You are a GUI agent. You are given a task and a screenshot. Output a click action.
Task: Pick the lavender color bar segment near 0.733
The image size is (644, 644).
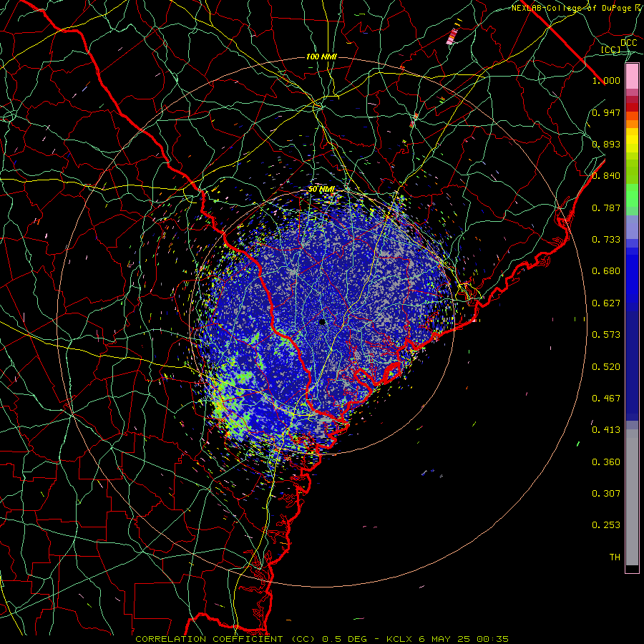[632, 227]
